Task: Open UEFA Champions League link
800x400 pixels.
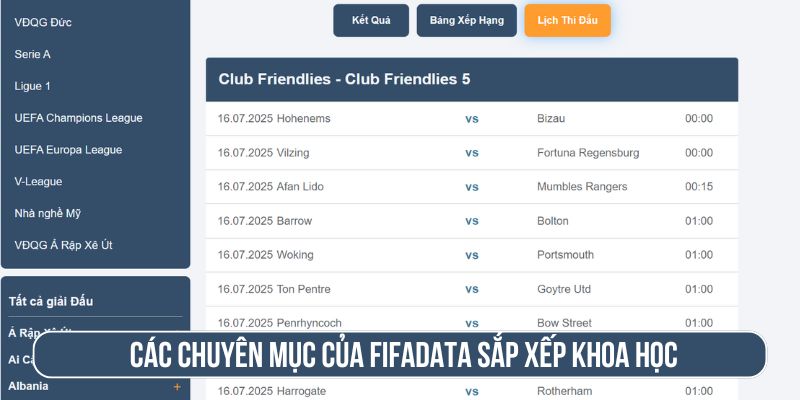Action: coord(79,118)
